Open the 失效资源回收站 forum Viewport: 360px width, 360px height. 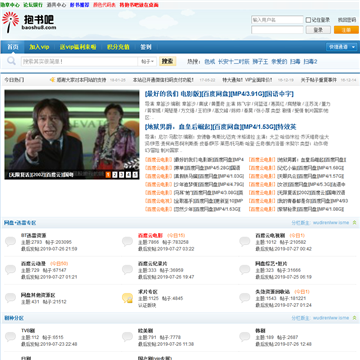point(273,291)
